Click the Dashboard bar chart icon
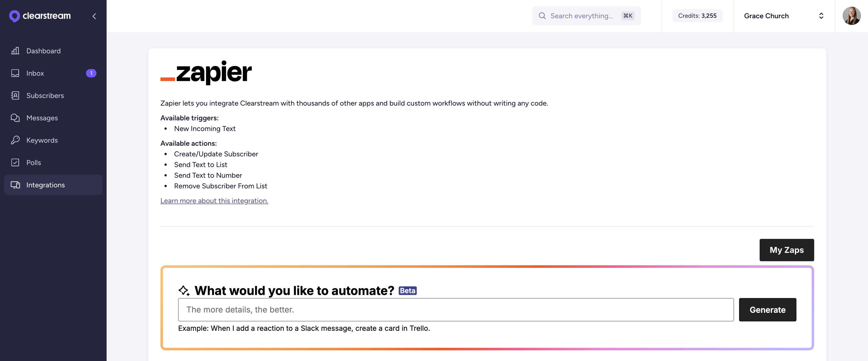 15,51
